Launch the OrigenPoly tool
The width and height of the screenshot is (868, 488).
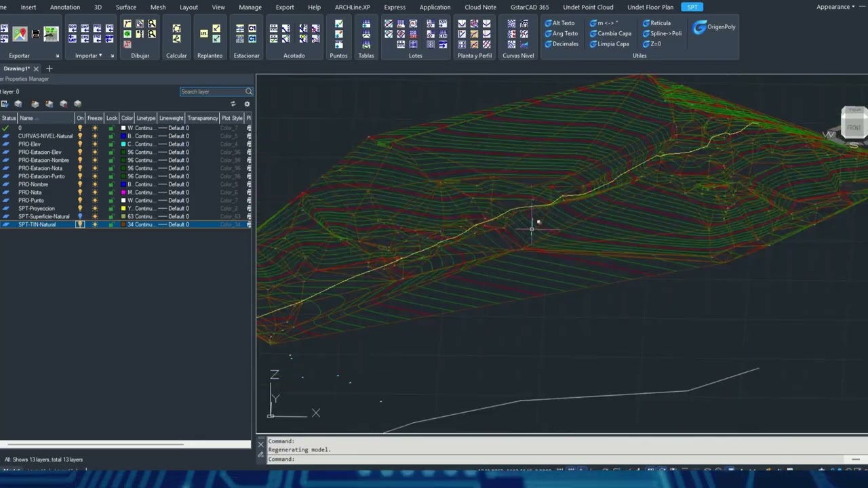[715, 27]
